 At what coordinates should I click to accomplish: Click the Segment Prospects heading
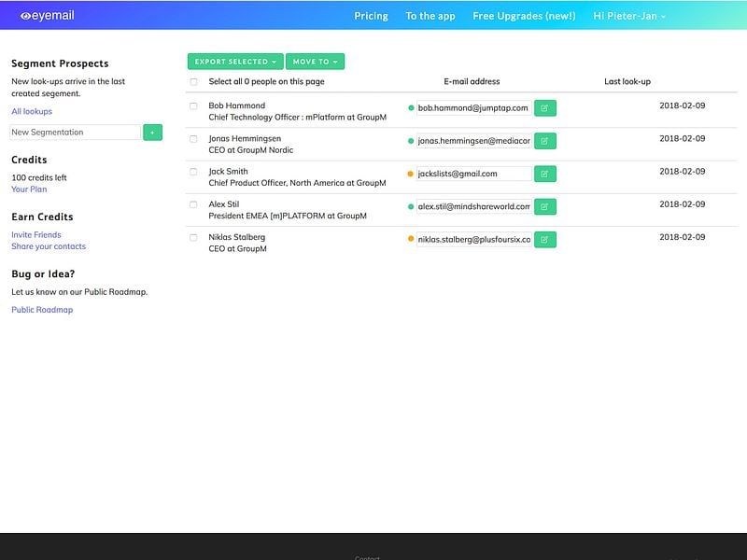click(x=60, y=63)
